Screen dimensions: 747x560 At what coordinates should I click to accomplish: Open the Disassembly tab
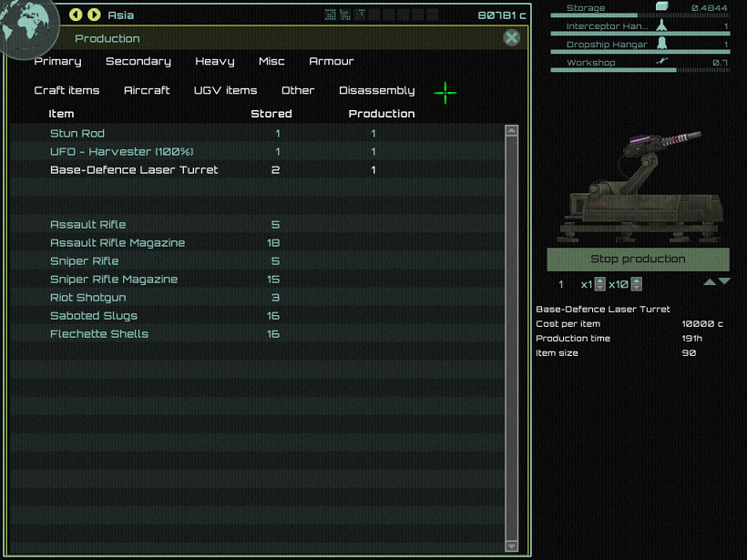(x=377, y=90)
